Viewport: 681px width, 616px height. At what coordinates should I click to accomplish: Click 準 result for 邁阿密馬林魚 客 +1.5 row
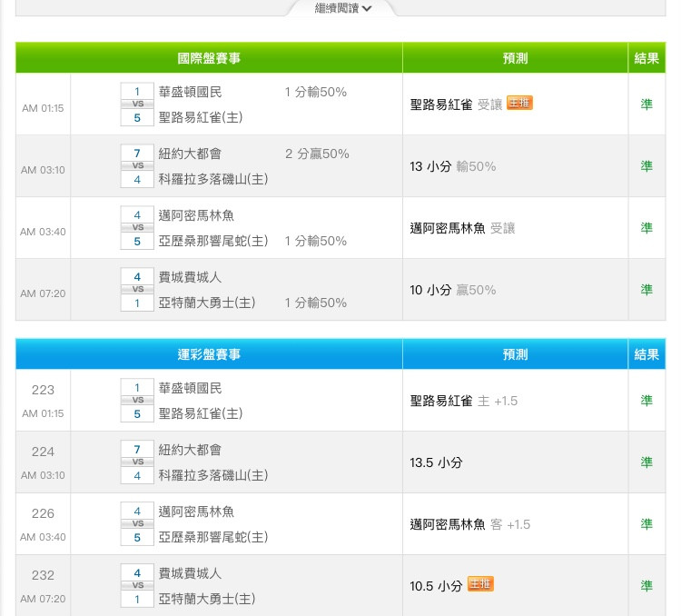pos(646,523)
